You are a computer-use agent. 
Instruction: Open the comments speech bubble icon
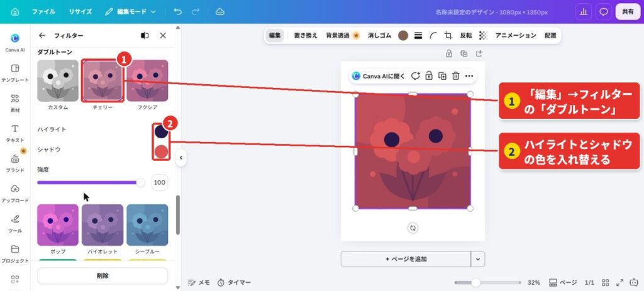coord(603,12)
